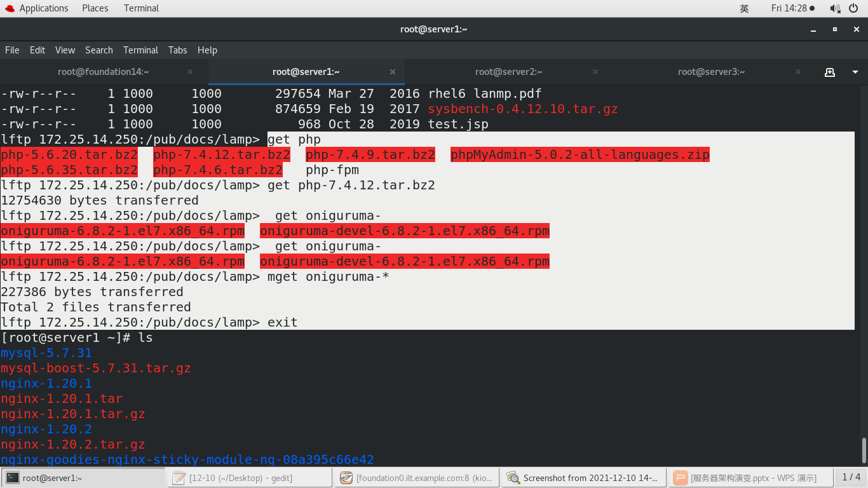Image resolution: width=868 pixels, height=488 pixels.
Task: Click php-5.6.35.tar.bz2 completion entry
Action: coord(69,170)
